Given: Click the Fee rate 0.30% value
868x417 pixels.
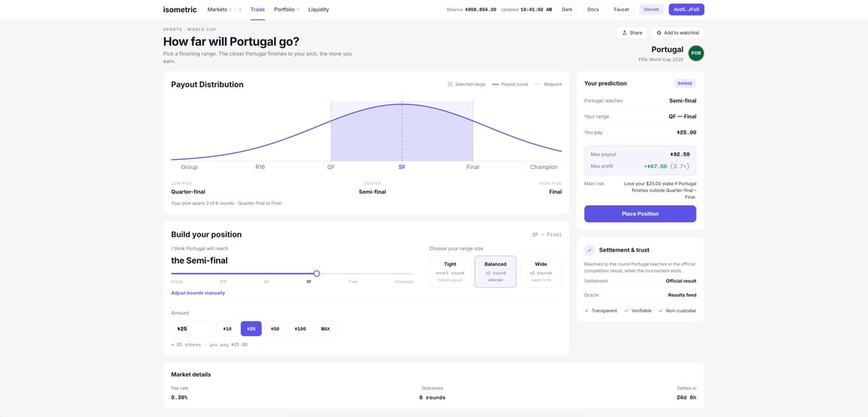Looking at the screenshot, I should pos(179,397).
